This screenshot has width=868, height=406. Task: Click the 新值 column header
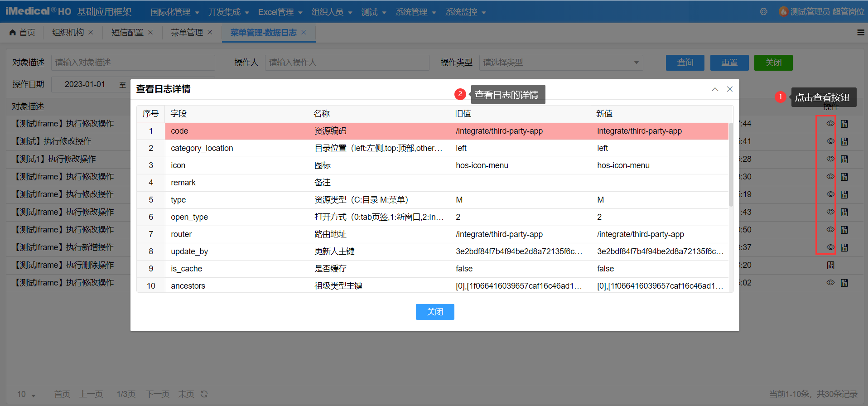604,114
